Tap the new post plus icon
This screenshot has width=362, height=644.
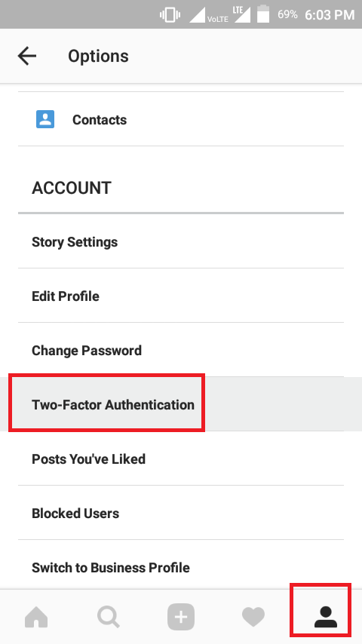coord(181,617)
